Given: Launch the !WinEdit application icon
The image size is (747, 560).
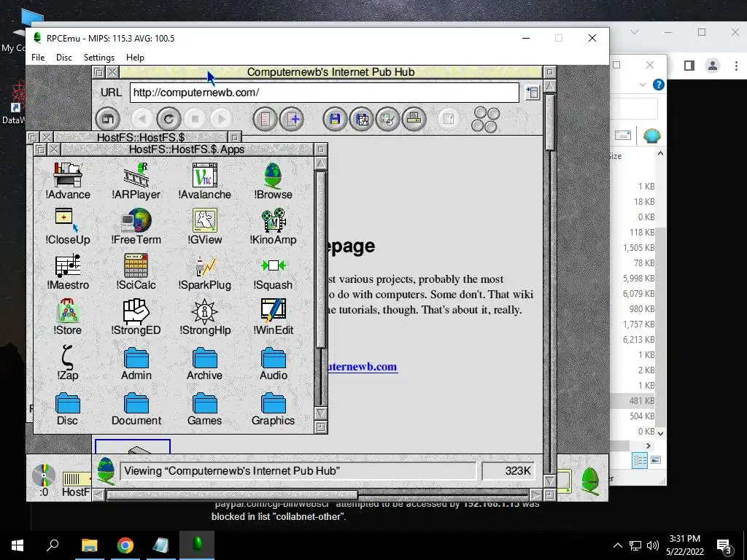Looking at the screenshot, I should pos(273,316).
